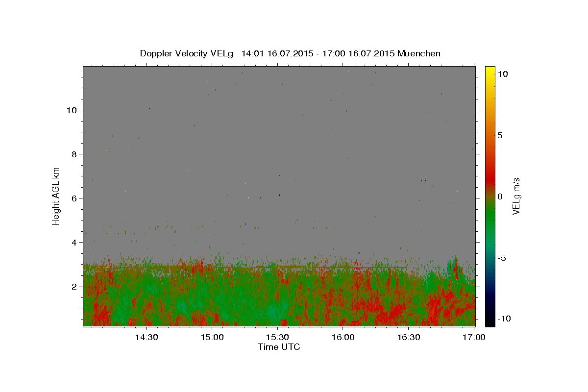588x392 pixels.
Task: Click the end time '17:00 16.07.2015' in title
Action: click(358, 53)
